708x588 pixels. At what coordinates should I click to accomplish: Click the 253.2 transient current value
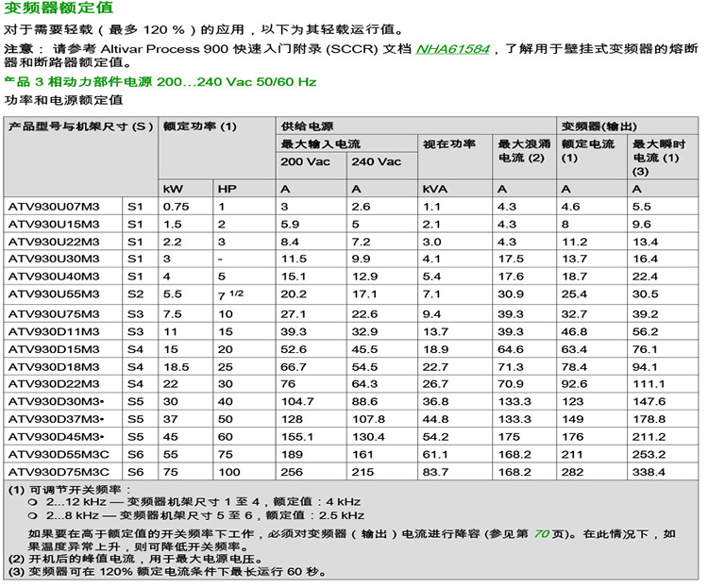(649, 455)
